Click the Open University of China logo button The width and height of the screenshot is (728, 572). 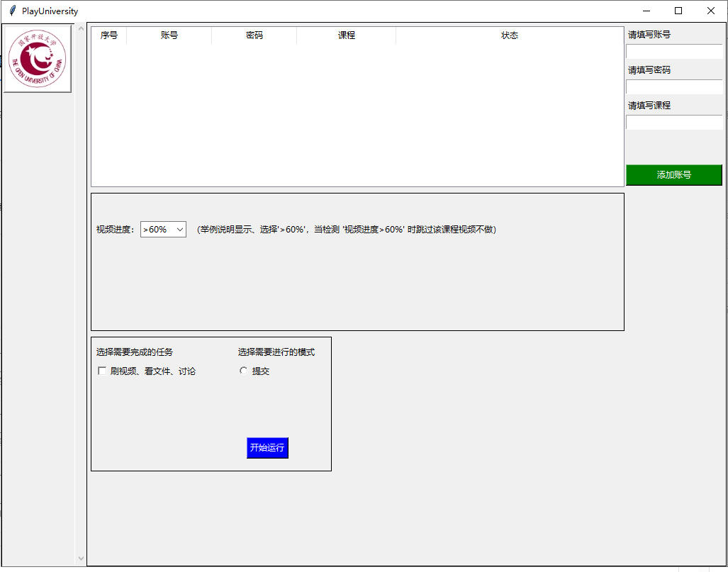pyautogui.click(x=38, y=59)
